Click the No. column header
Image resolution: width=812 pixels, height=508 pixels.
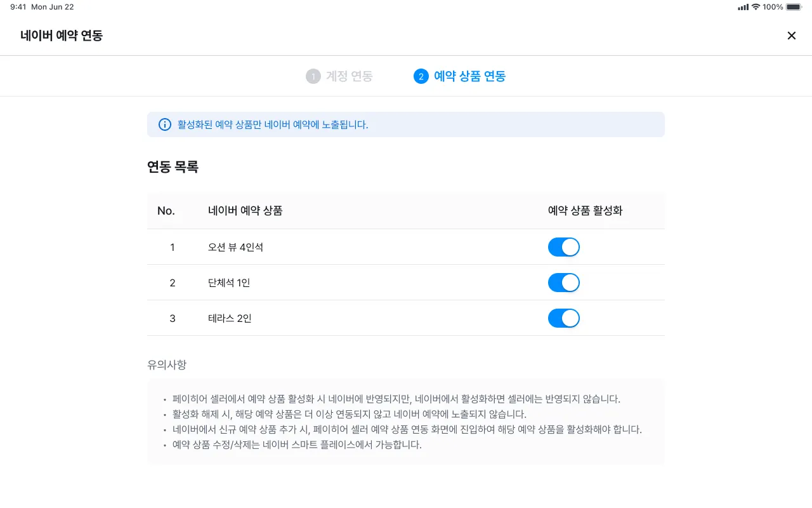(x=166, y=211)
